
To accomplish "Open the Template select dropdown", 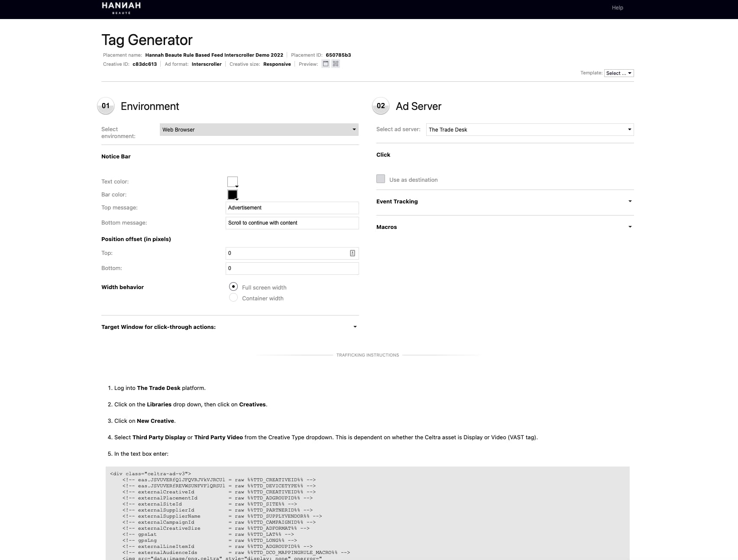I will (x=618, y=73).
